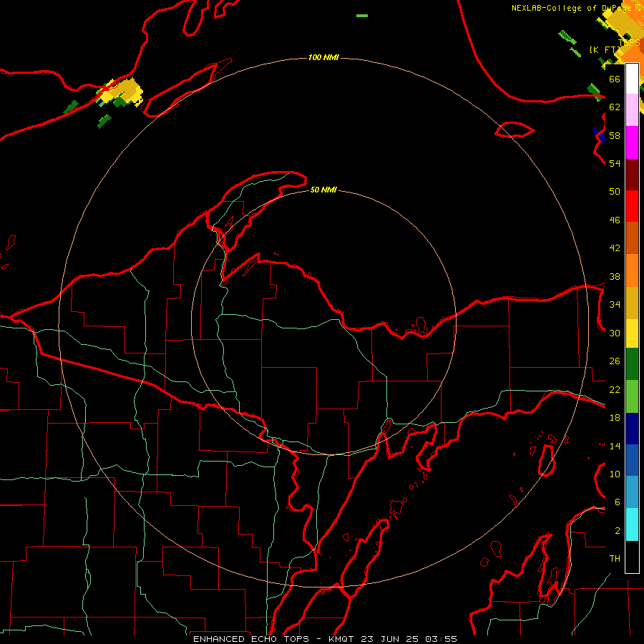Click the legend value "46"
Screen dimensions: 644x644
click(615, 220)
